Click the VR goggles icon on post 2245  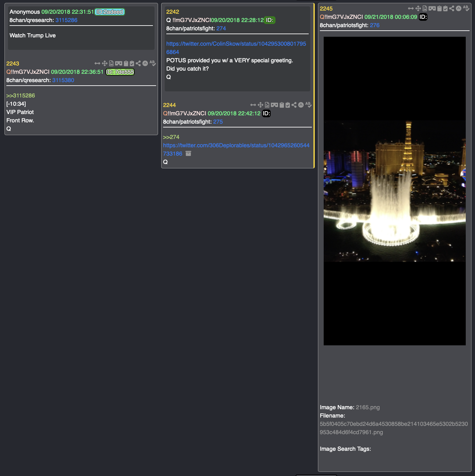point(432,9)
